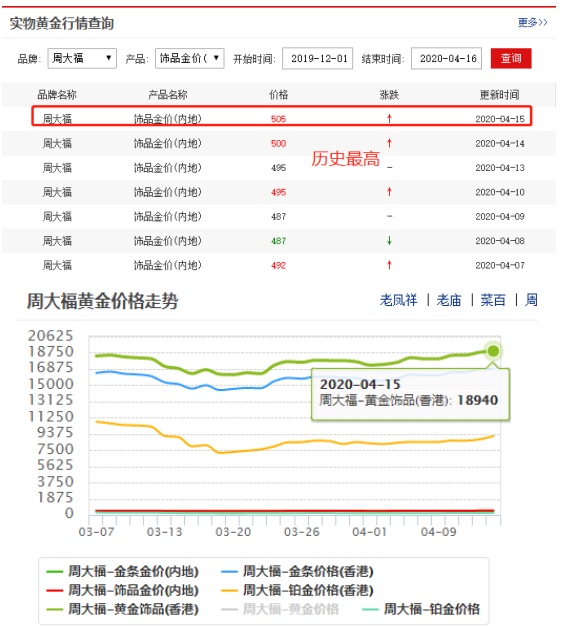The image size is (562, 627).
Task: Click the up arrow in the 2020-04-10 row
Action: pyautogui.click(x=389, y=192)
